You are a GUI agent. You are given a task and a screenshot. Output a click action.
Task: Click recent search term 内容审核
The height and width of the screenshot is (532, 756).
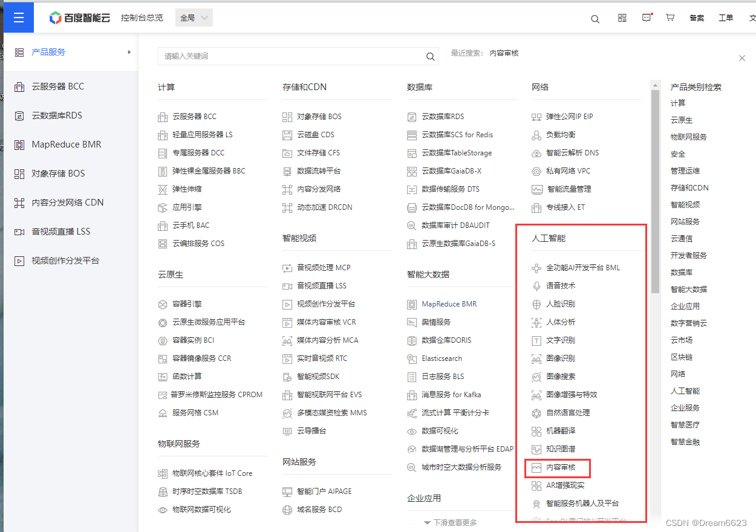pos(504,53)
